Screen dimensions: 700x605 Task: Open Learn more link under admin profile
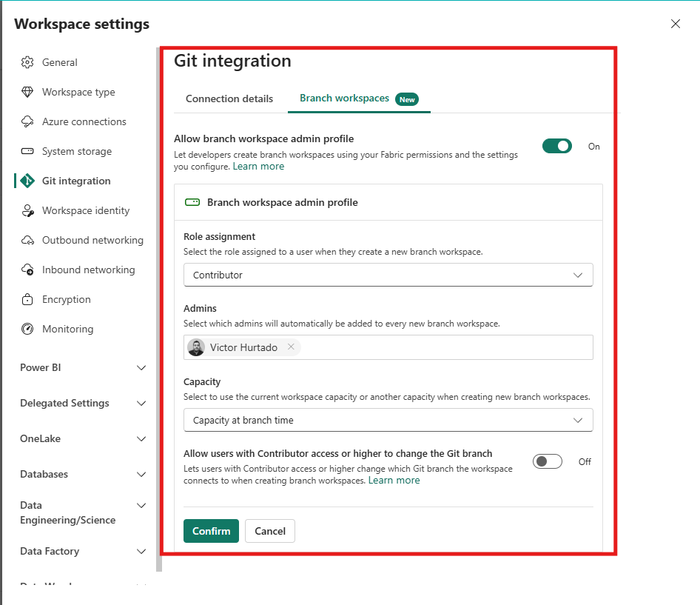point(258,166)
